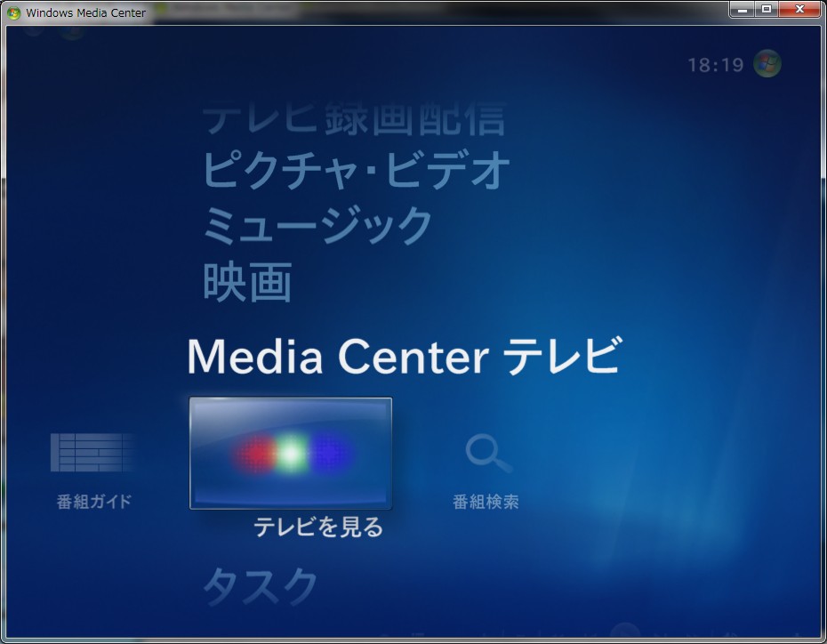Minimize the Windows Media Center window

743,10
